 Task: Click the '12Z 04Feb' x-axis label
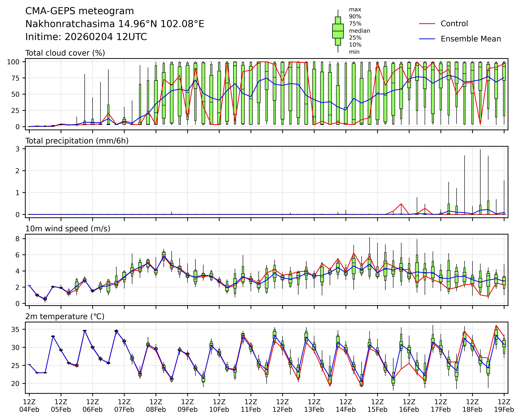(29, 406)
